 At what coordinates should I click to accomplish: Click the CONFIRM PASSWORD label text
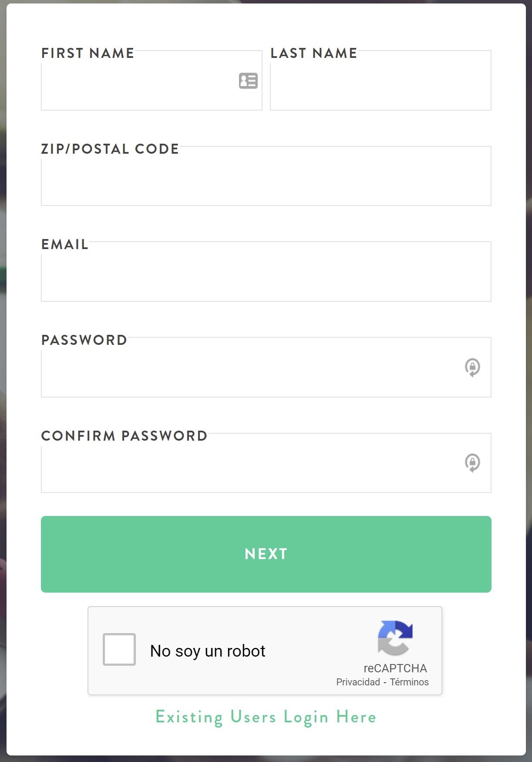click(x=124, y=436)
